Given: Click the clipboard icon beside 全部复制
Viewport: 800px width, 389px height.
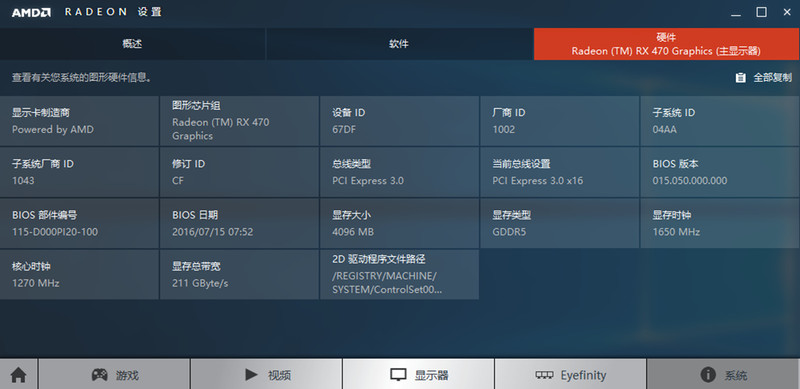Looking at the screenshot, I should tap(740, 78).
